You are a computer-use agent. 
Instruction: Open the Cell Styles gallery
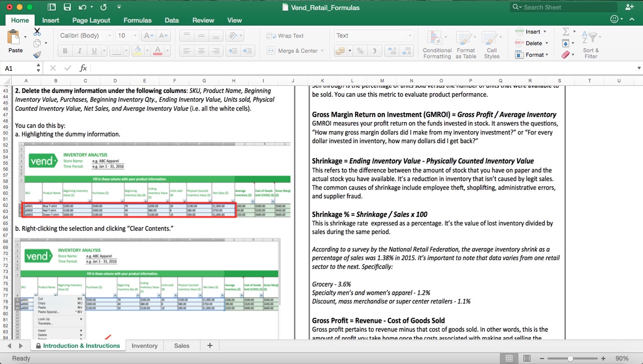(491, 45)
